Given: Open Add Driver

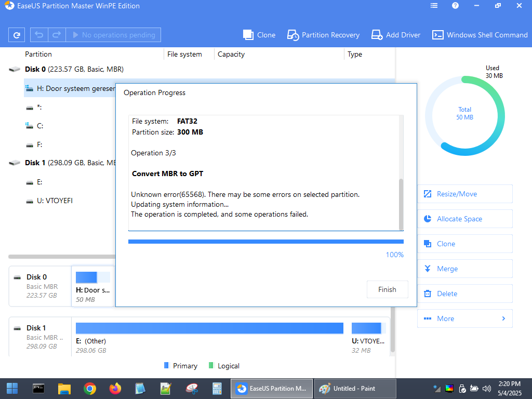Looking at the screenshot, I should (395, 35).
